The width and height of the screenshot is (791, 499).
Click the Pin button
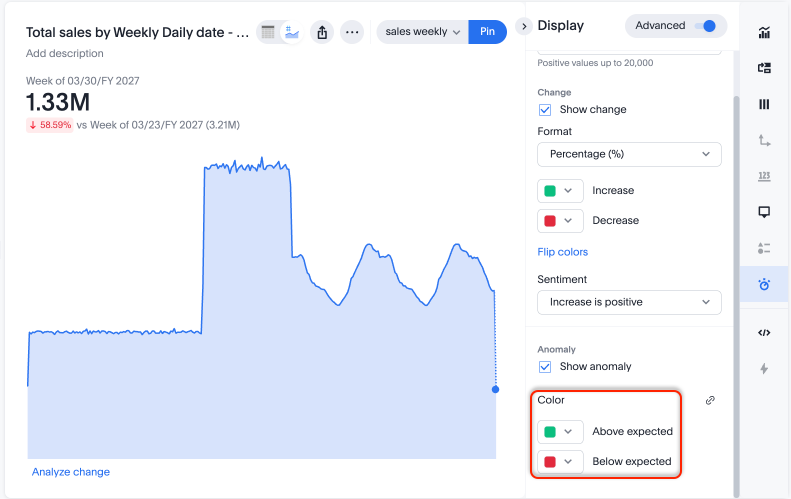(x=487, y=32)
